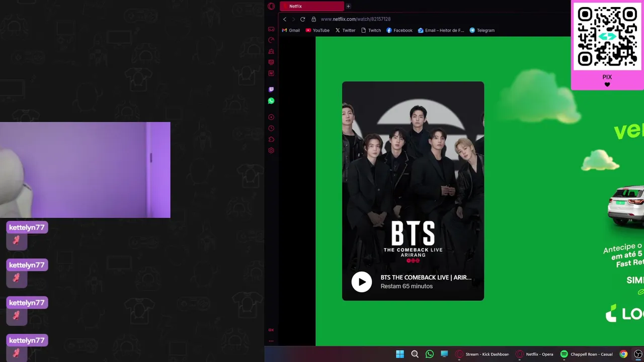Open the Opera GX main menu logo

click(271, 6)
